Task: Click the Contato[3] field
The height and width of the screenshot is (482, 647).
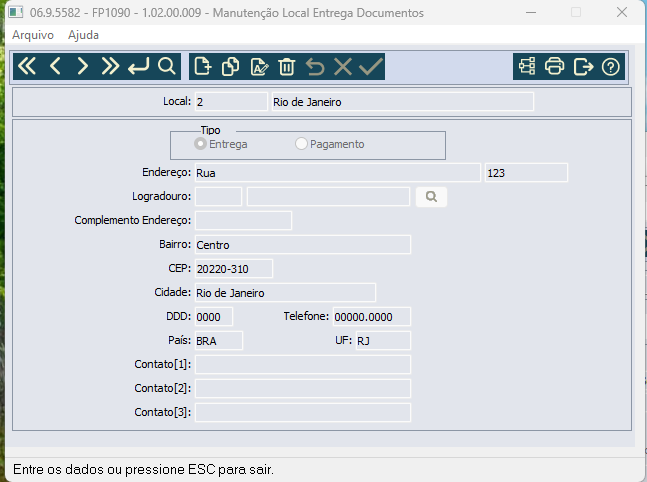Action: coord(303,412)
